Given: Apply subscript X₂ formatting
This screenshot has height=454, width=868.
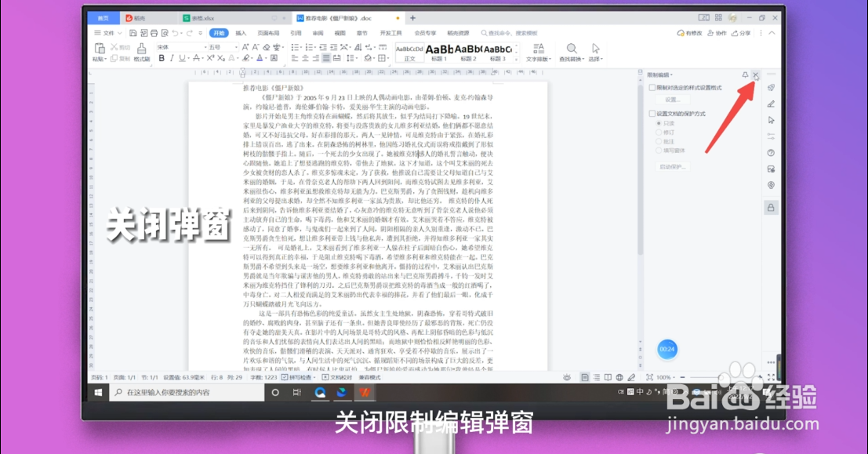Looking at the screenshot, I should tap(221, 58).
